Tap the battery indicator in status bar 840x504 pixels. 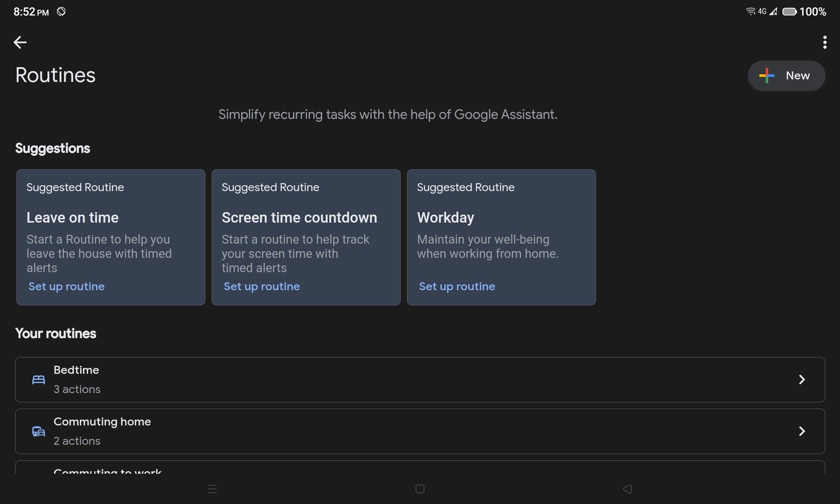[789, 12]
